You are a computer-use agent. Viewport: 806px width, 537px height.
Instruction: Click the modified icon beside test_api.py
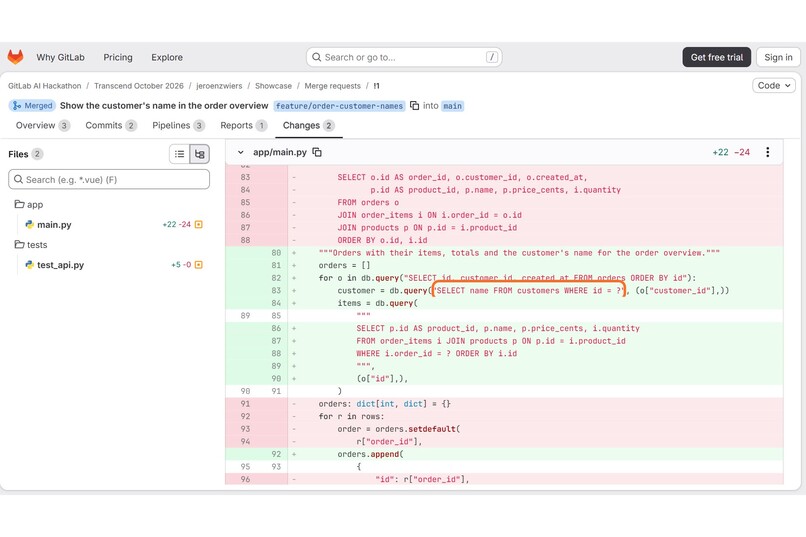click(199, 265)
